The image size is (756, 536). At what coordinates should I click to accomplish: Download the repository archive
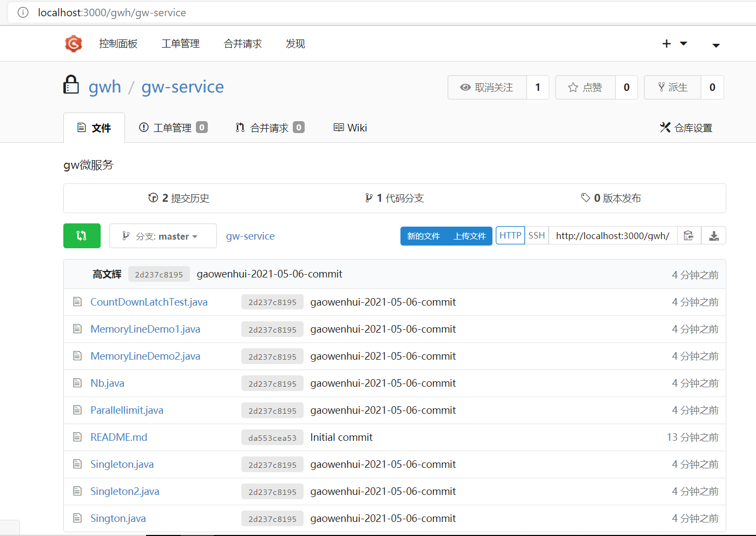714,235
